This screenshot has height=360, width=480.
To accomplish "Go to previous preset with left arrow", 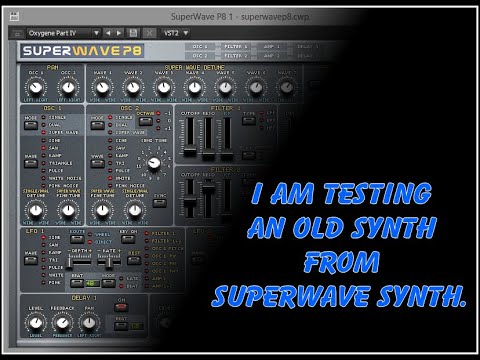I will pos(108,33).
